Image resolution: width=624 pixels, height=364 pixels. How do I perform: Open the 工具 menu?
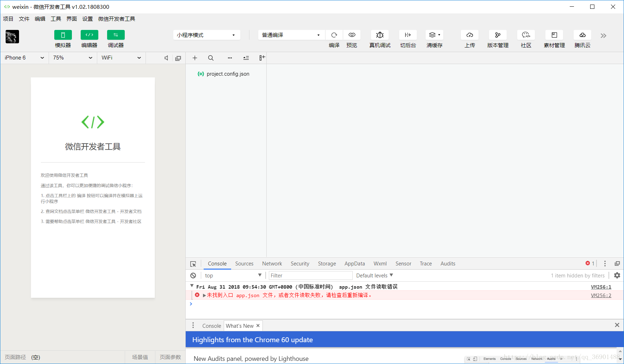click(x=56, y=19)
